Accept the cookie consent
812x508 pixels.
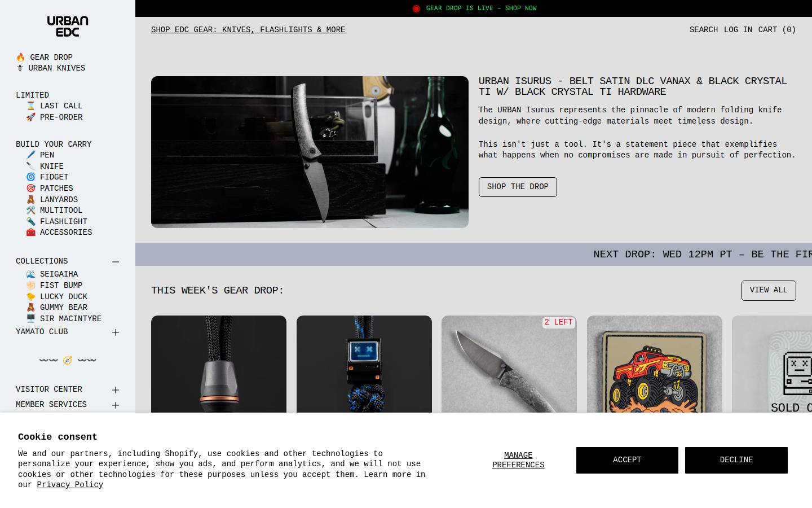point(627,460)
